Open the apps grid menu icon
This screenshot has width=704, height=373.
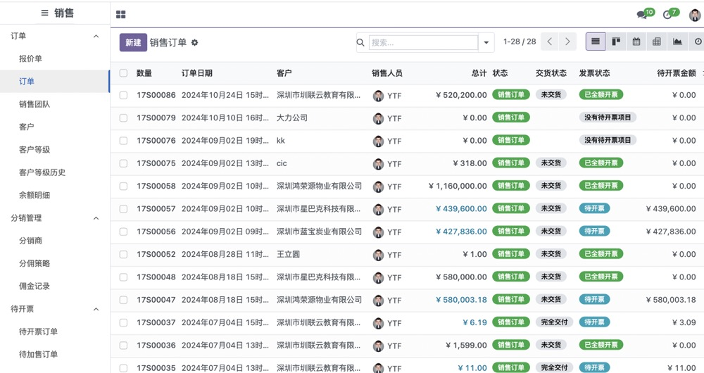(x=121, y=14)
